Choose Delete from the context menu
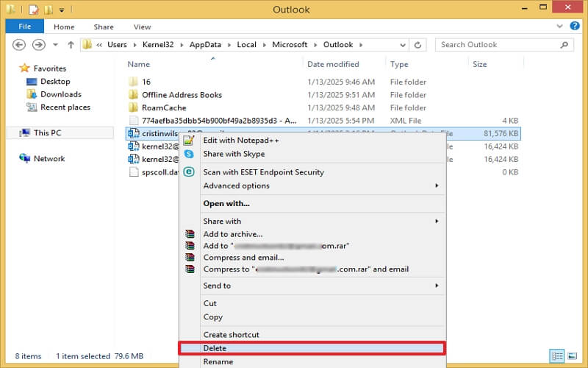The width and height of the screenshot is (588, 368). click(x=313, y=348)
